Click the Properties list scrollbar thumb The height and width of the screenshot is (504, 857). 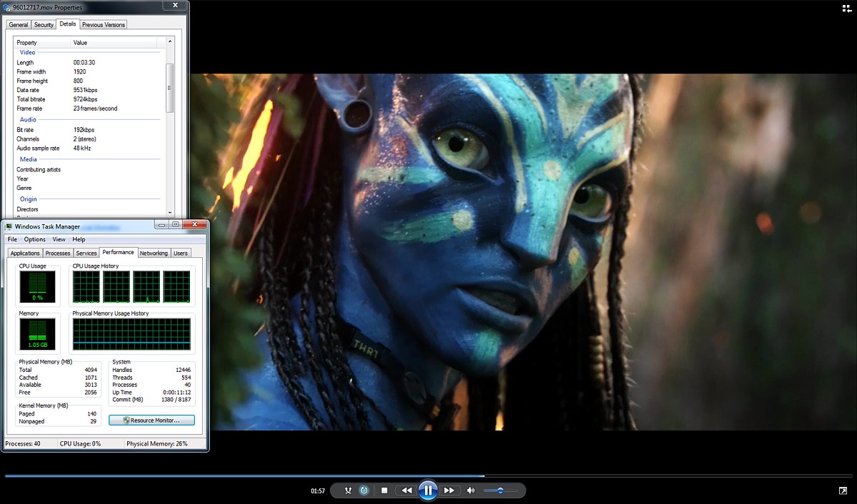tap(170, 88)
